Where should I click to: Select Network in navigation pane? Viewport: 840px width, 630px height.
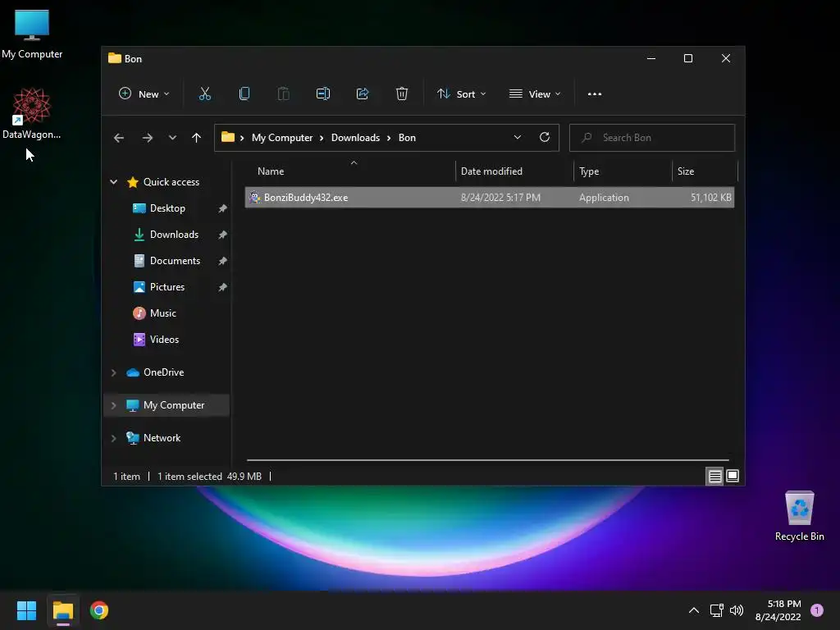[x=162, y=438]
